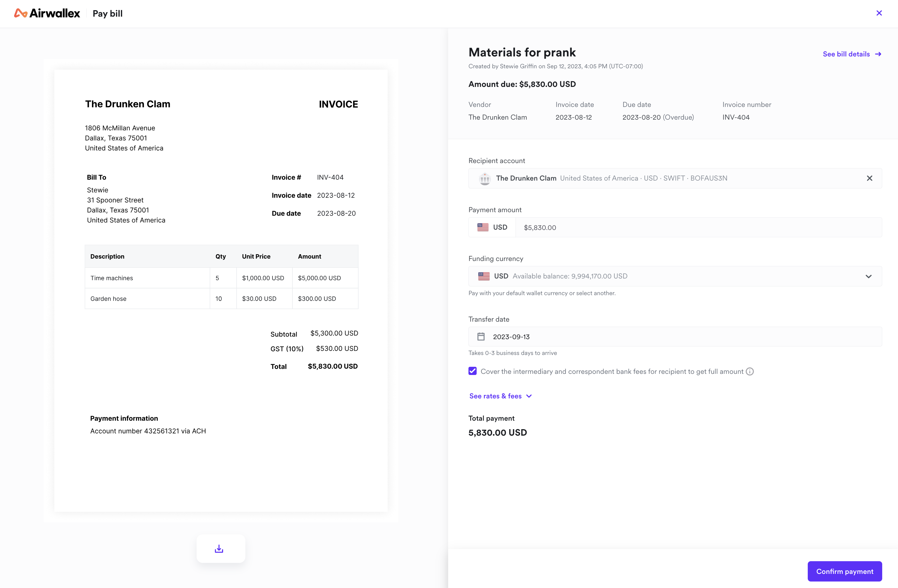Viewport: 898px width, 588px height.
Task: Click the payment amount input field
Action: tap(698, 228)
